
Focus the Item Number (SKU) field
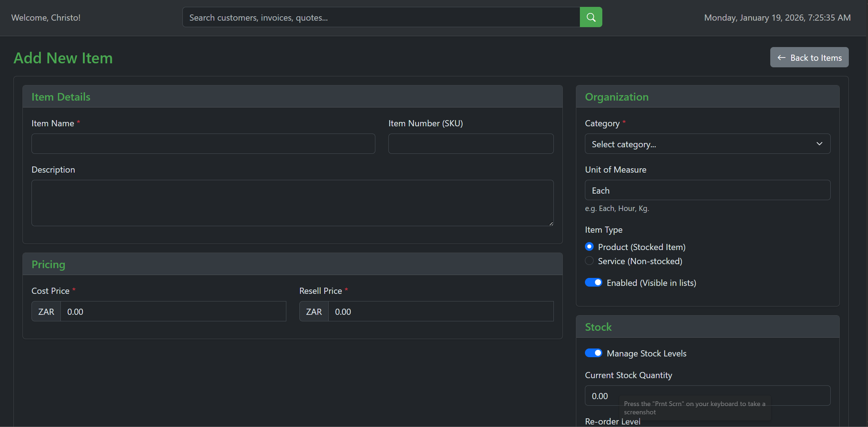point(471,144)
